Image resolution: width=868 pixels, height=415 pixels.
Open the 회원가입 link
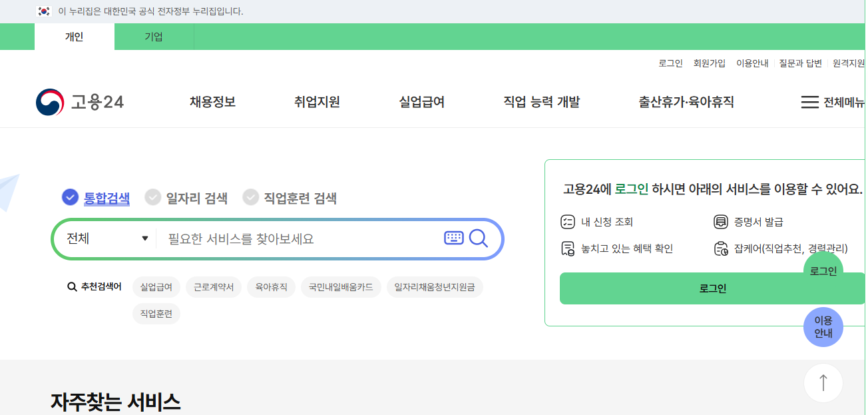(x=710, y=62)
